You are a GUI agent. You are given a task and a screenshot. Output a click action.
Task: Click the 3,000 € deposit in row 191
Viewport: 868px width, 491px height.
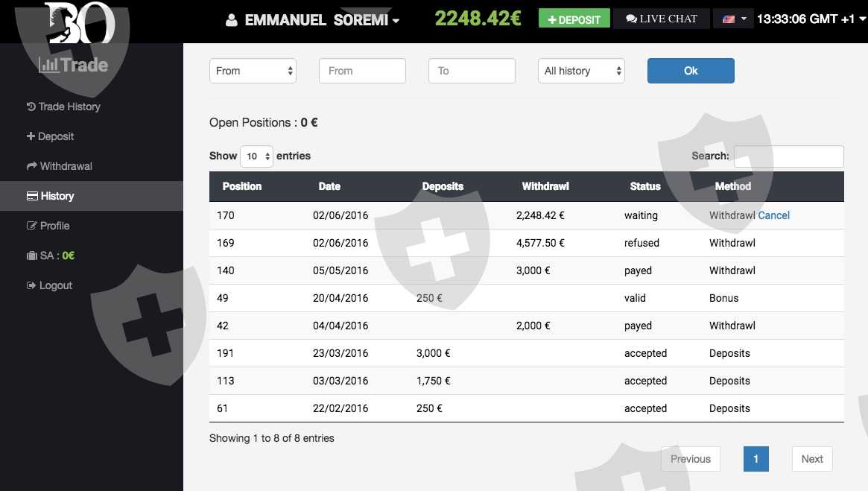[434, 353]
